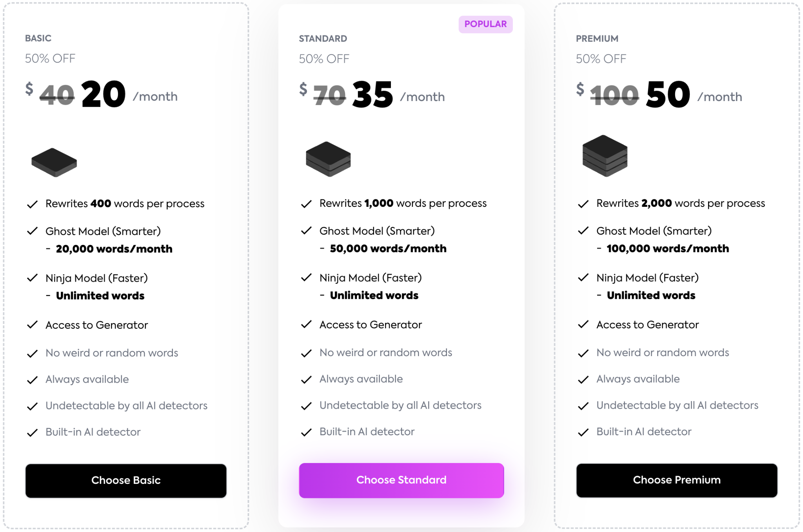Click checkmark beside Rewrites 2,000 words
The width and height of the screenshot is (803, 532).
pos(583,204)
